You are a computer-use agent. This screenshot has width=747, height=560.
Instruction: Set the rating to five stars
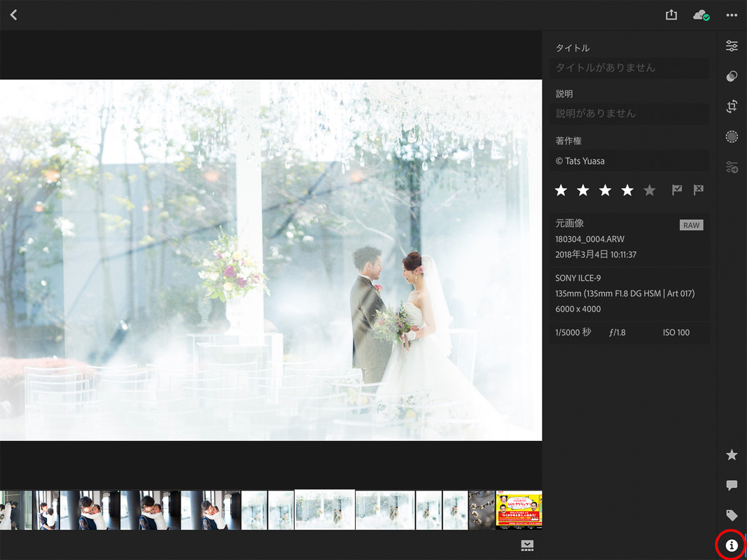pos(650,190)
